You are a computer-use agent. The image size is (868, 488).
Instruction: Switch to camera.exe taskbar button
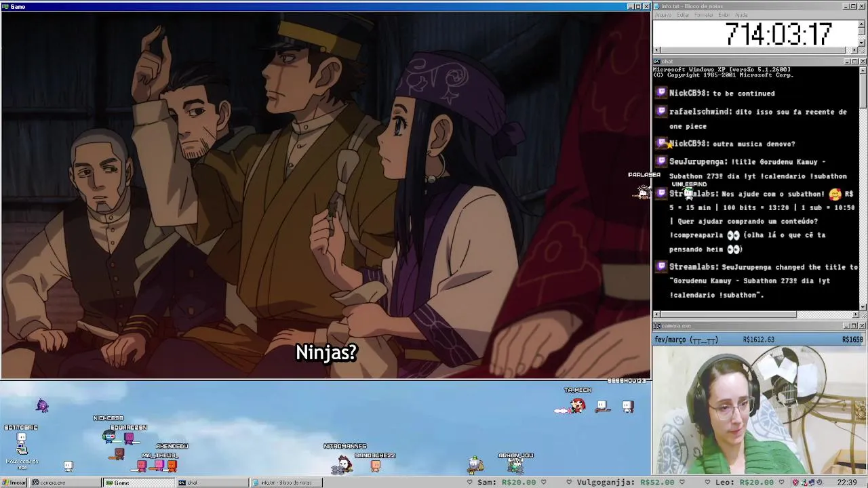coord(64,483)
